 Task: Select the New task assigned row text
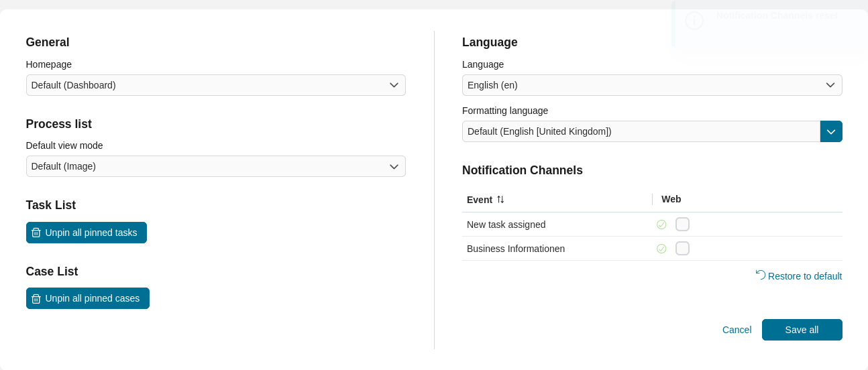[x=506, y=225]
